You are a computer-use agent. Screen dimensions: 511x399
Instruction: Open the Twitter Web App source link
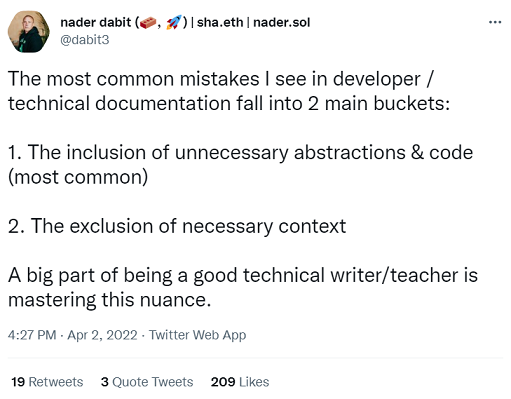click(197, 335)
